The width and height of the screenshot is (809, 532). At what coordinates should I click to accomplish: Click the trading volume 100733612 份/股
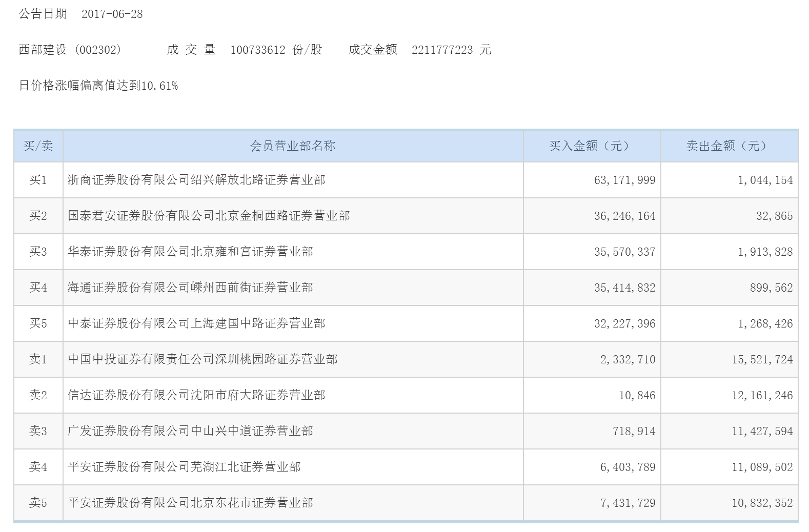point(276,50)
